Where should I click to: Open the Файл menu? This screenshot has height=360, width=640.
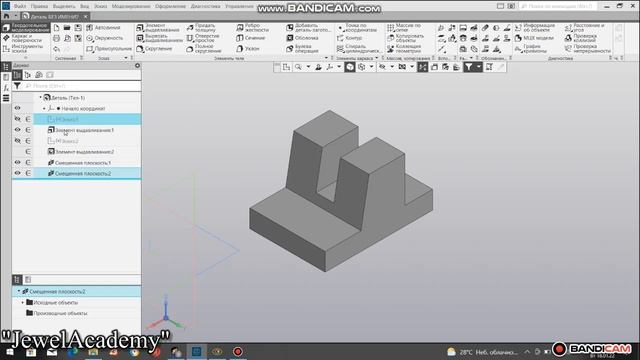click(20, 6)
